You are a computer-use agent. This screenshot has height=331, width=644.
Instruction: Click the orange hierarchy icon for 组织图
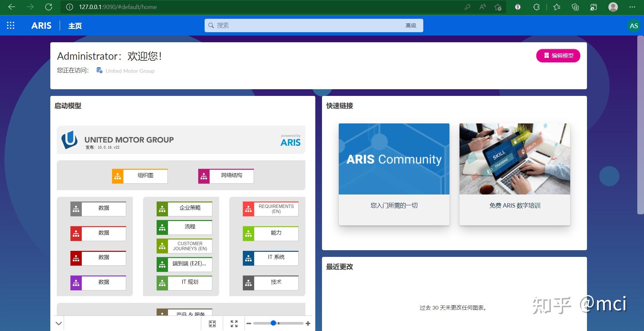[117, 176]
